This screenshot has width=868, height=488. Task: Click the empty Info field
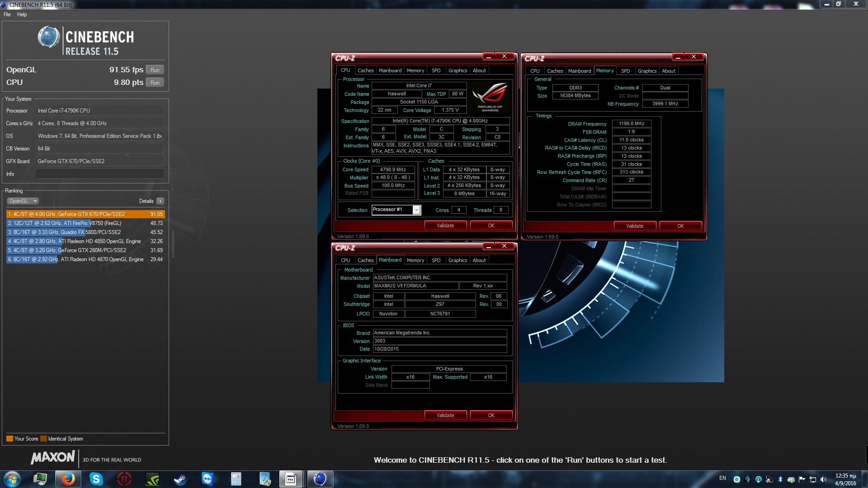click(99, 174)
